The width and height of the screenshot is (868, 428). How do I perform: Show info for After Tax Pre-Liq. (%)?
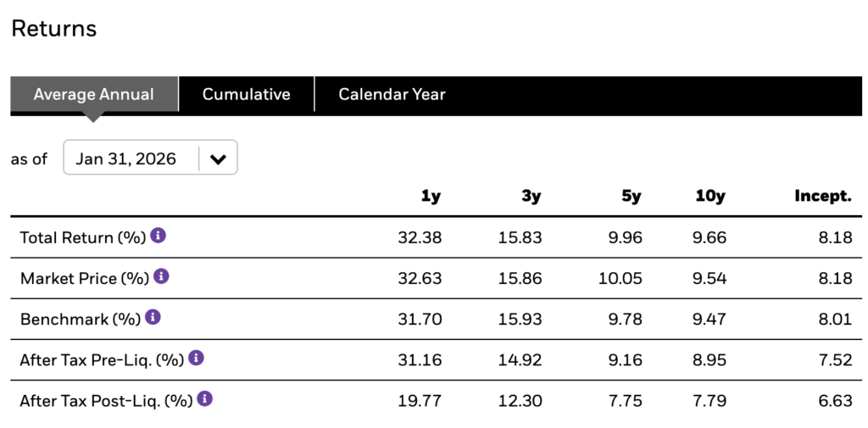tap(196, 358)
